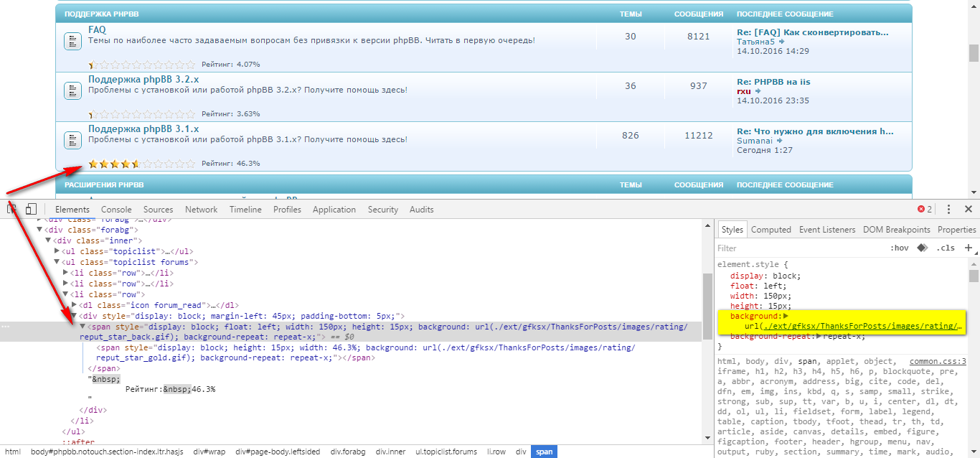
Task: Close the DevTools panel
Action: click(968, 209)
